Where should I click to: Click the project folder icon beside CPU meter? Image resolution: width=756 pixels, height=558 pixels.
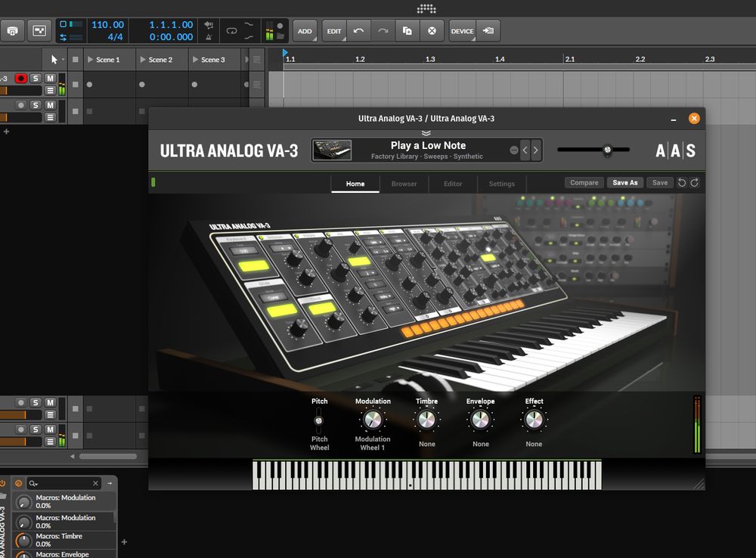click(280, 36)
